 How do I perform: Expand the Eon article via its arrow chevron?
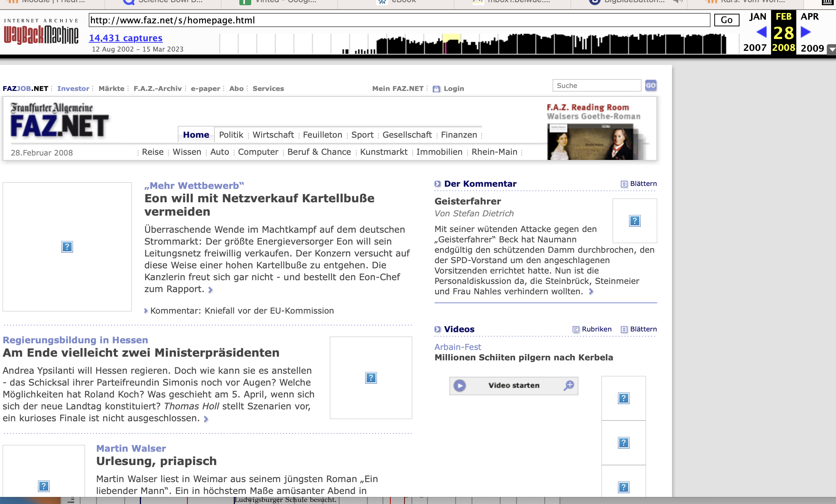(x=210, y=290)
